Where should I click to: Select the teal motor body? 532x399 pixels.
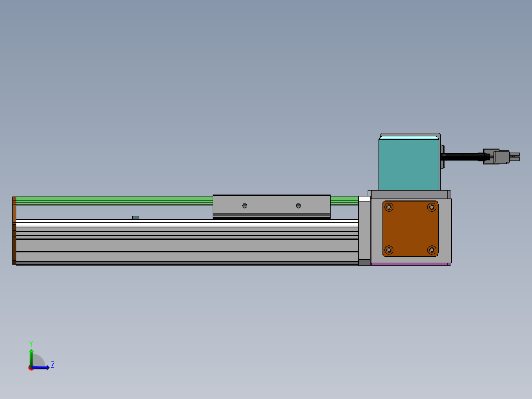coord(409,163)
